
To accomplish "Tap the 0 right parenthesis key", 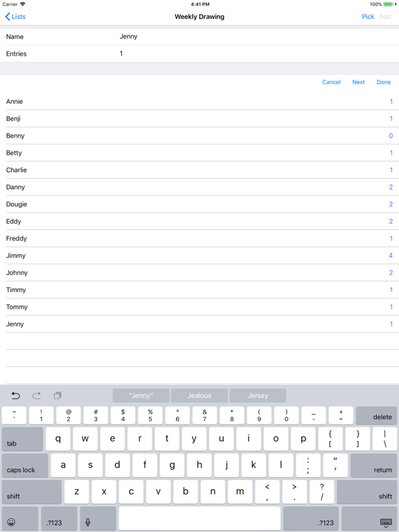I will point(286,416).
